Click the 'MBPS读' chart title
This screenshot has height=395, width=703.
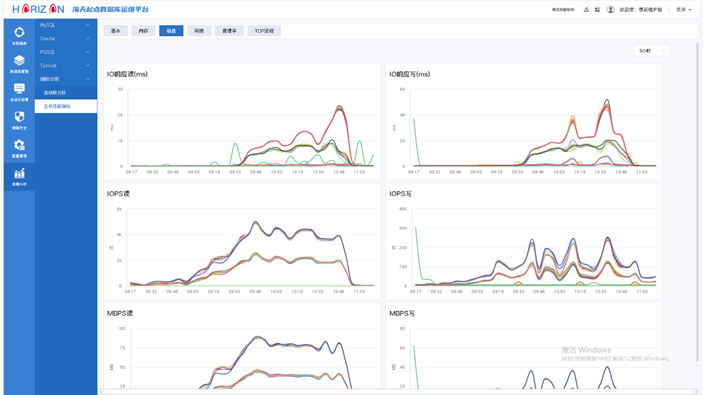point(120,313)
